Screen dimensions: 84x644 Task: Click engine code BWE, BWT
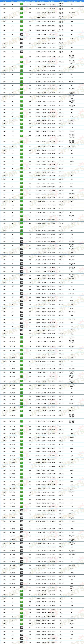tap(72, 13)
